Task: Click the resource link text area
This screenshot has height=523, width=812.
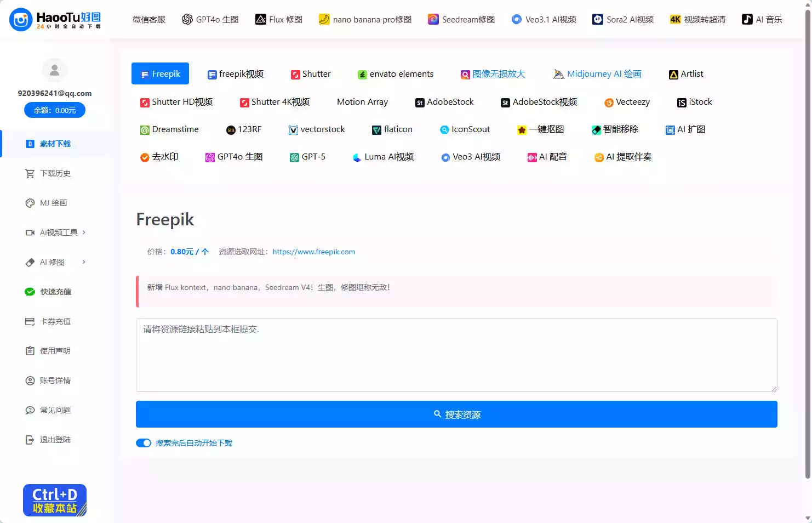Action: tap(456, 355)
